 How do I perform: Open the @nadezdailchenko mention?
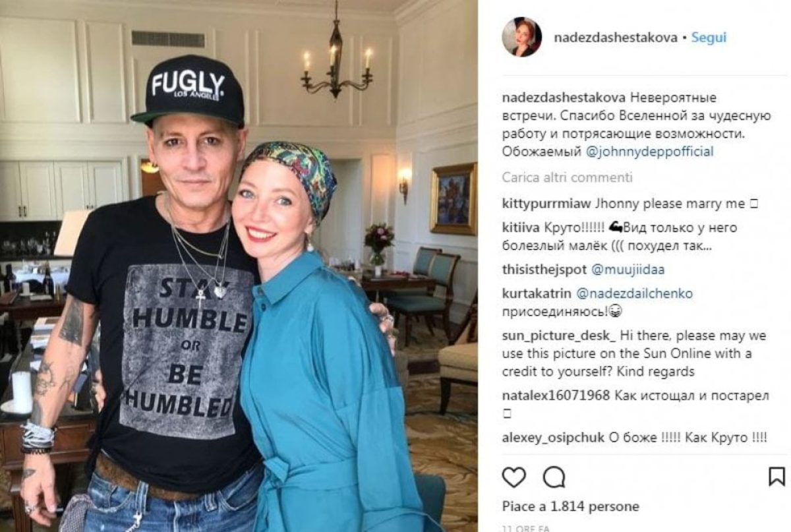[x=635, y=293]
